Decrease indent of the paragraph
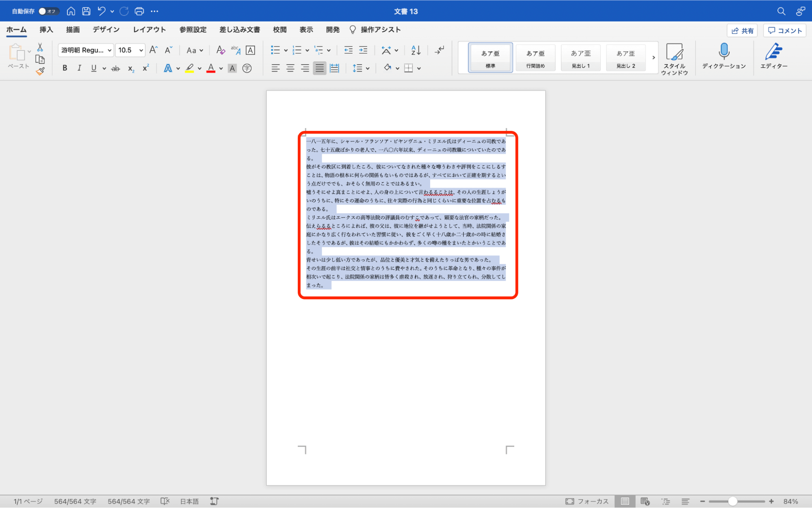Image resolution: width=812 pixels, height=508 pixels. (x=348, y=50)
